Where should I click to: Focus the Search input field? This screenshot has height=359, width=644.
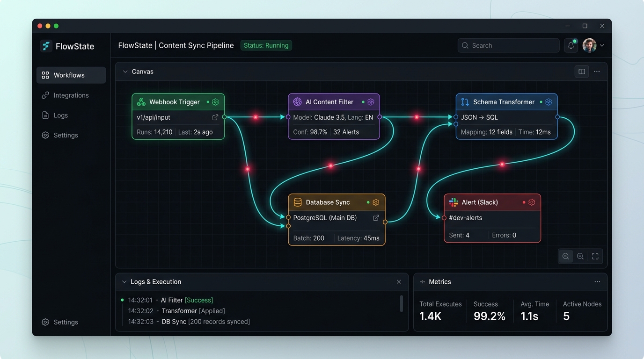[508, 45]
